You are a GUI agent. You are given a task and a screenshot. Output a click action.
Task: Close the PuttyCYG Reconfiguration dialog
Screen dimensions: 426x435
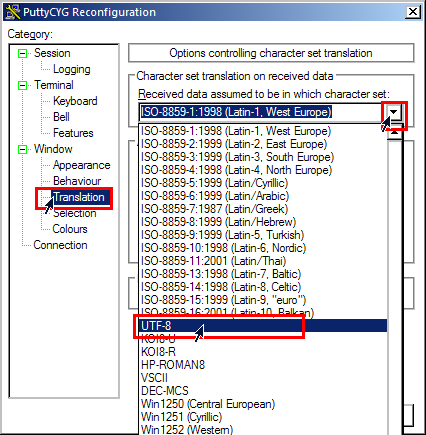pyautogui.click(x=413, y=12)
